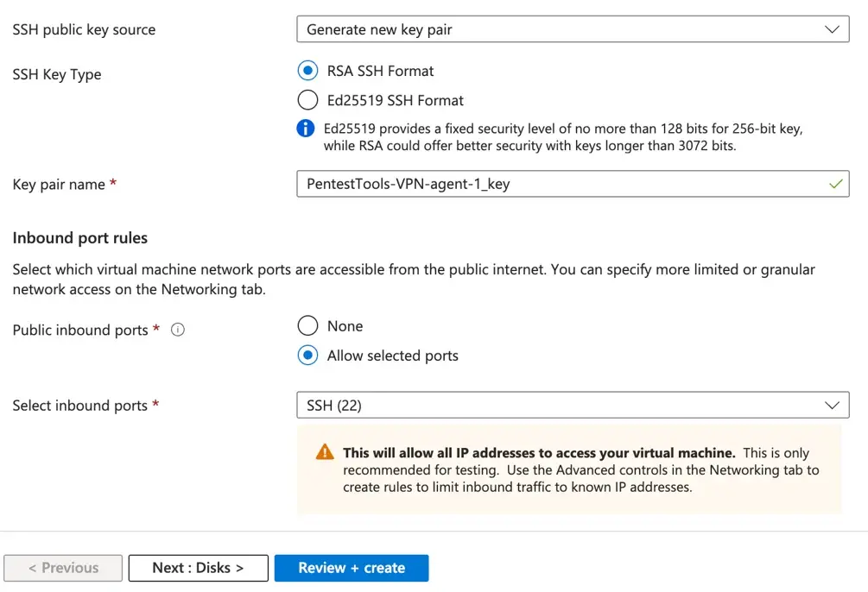Click the SSH Key Type label
The image size is (868, 592).
[57, 74]
